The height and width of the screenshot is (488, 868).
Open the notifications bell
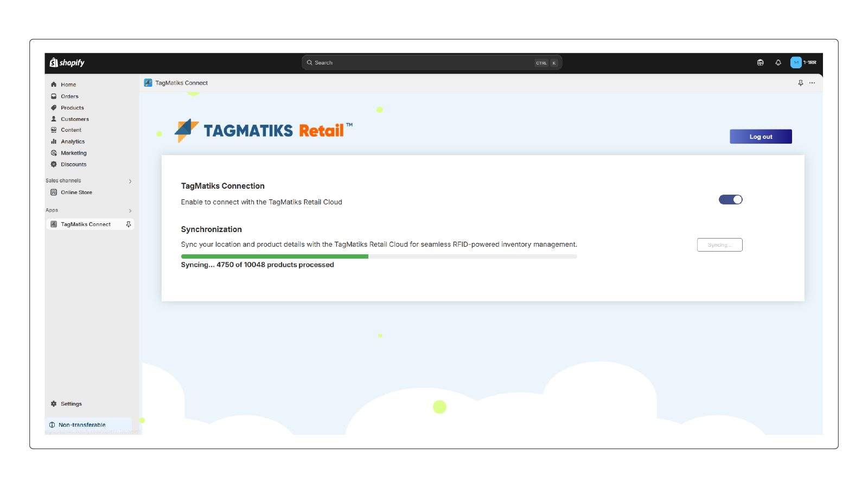point(778,63)
